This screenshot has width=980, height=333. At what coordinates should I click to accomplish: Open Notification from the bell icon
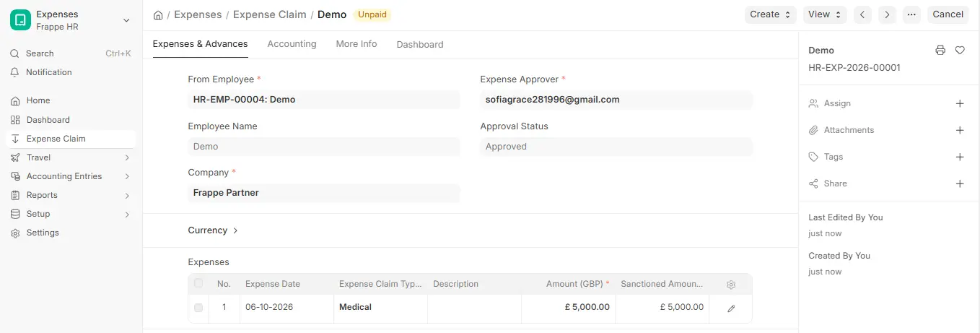[x=14, y=72]
